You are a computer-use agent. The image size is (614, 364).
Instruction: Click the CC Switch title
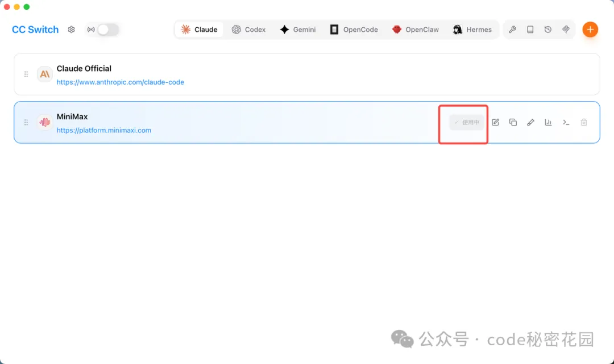pos(35,30)
